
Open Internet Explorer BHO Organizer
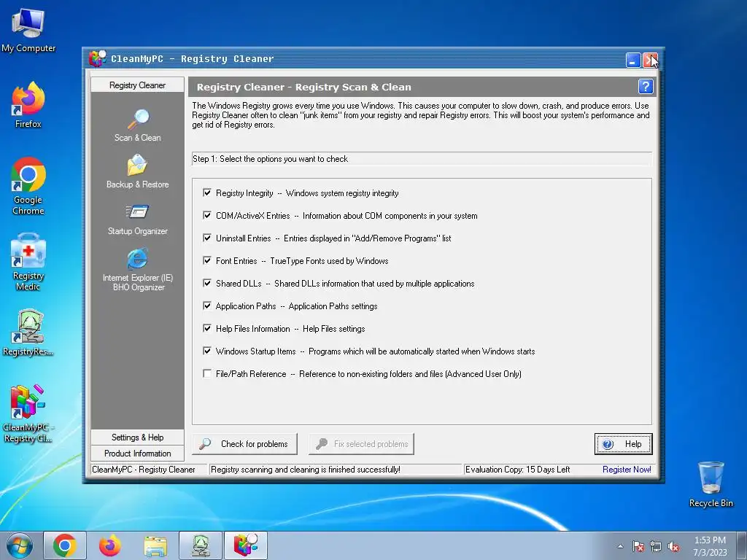(x=138, y=269)
